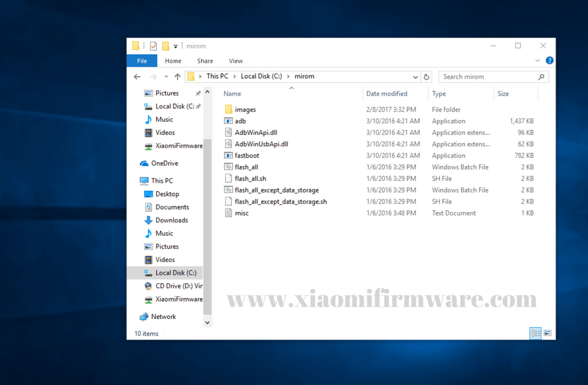Click the Forward arrow

(153, 77)
